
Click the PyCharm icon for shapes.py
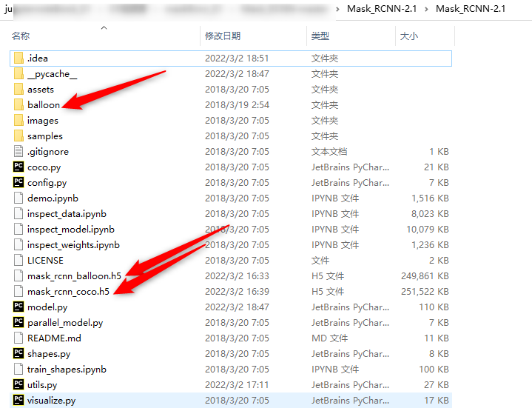[18, 353]
